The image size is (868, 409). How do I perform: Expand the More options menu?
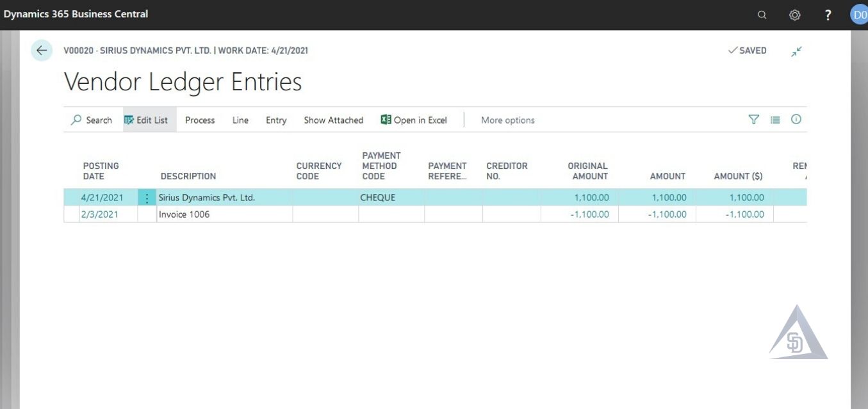click(x=507, y=120)
